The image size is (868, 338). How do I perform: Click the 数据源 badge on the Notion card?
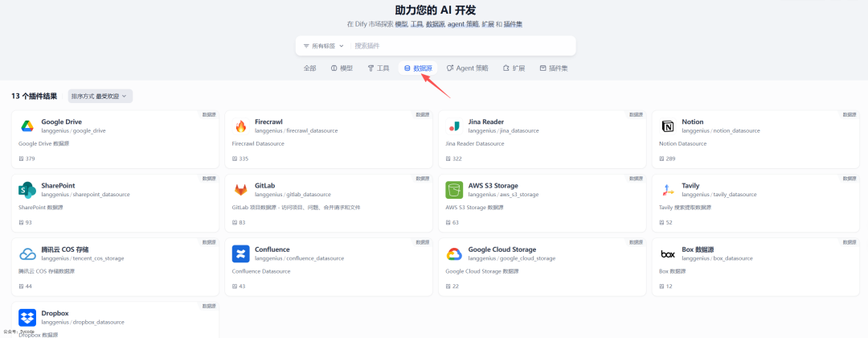point(850,115)
